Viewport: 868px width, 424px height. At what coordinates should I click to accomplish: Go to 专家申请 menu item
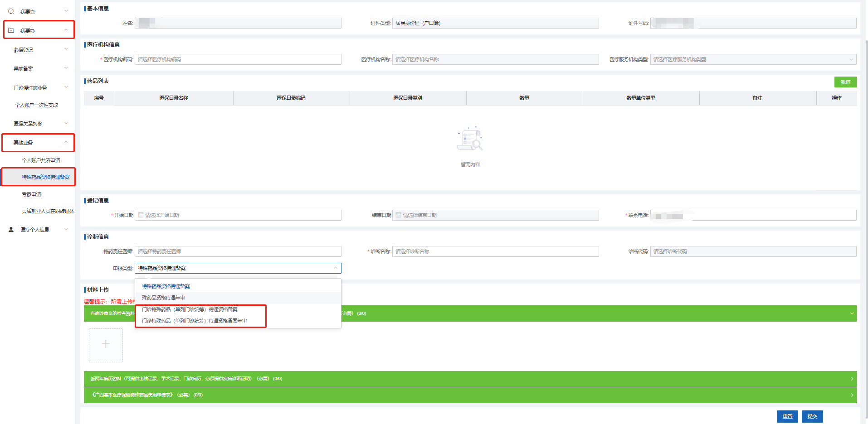[31, 194]
